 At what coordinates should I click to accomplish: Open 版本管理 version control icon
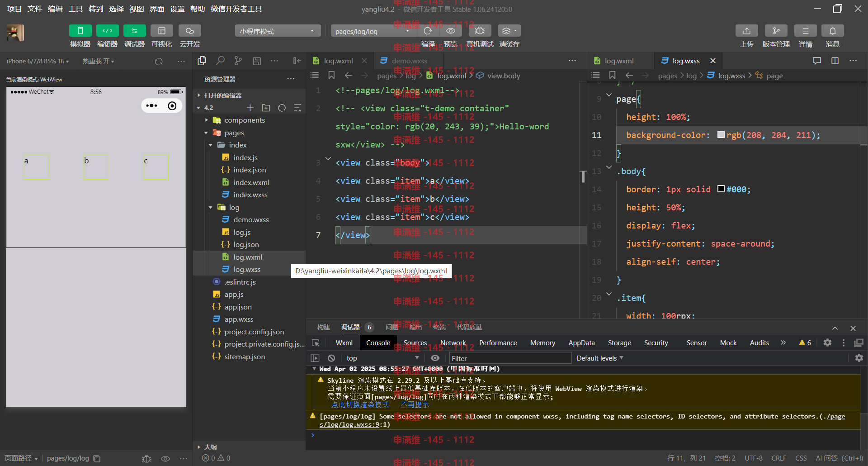click(776, 31)
